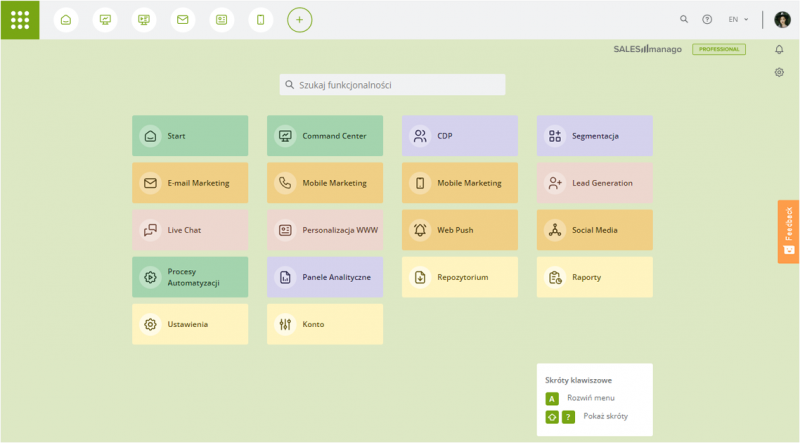The image size is (800, 443).
Task: Open the EN language dropdown
Action: (x=738, y=19)
